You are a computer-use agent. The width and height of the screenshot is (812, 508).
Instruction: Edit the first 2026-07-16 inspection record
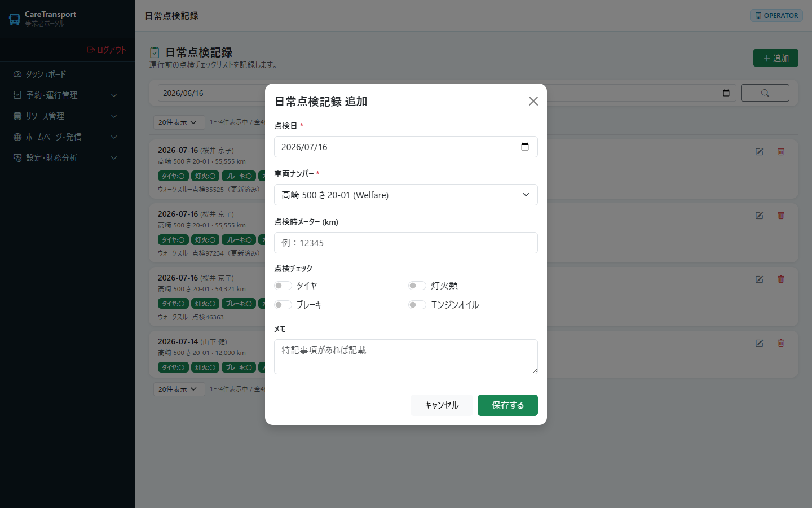[x=760, y=152]
